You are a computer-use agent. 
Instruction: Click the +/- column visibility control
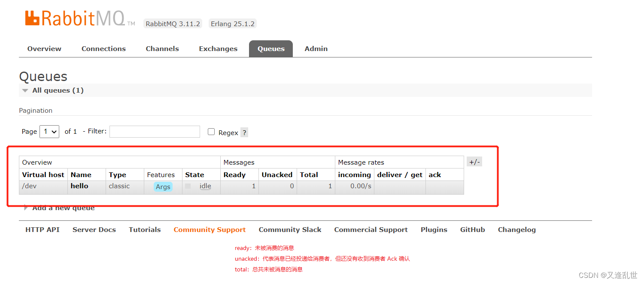click(x=474, y=161)
